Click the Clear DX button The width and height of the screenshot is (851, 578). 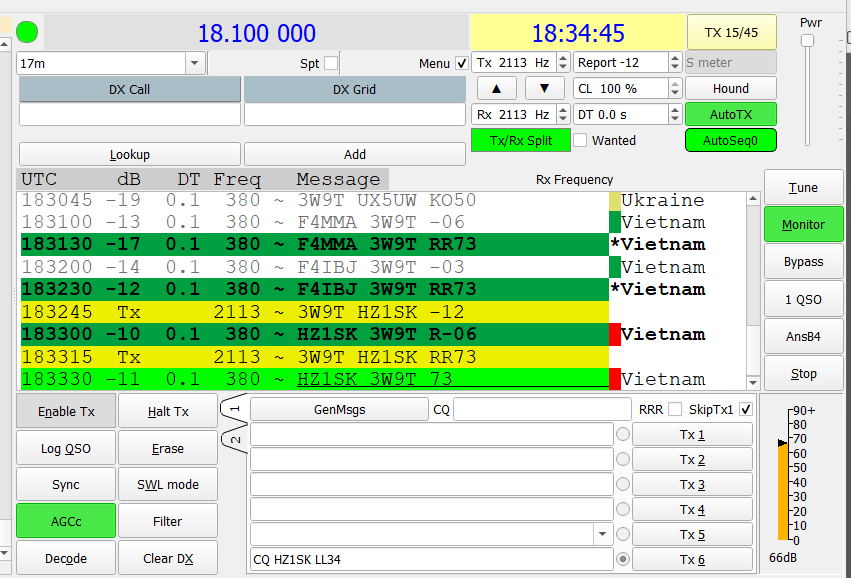[x=168, y=558]
